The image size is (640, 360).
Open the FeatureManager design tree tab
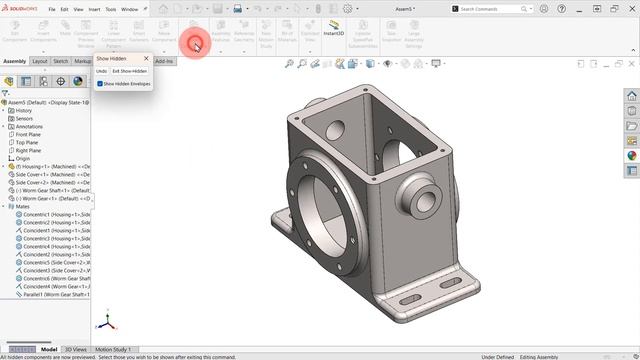[x=9, y=81]
